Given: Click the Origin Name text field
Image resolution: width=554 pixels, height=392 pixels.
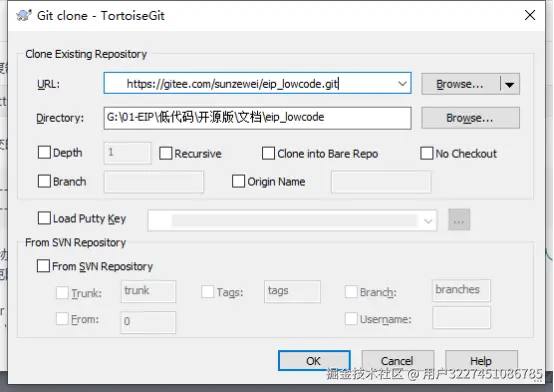Looking at the screenshot, I should pos(381,182).
